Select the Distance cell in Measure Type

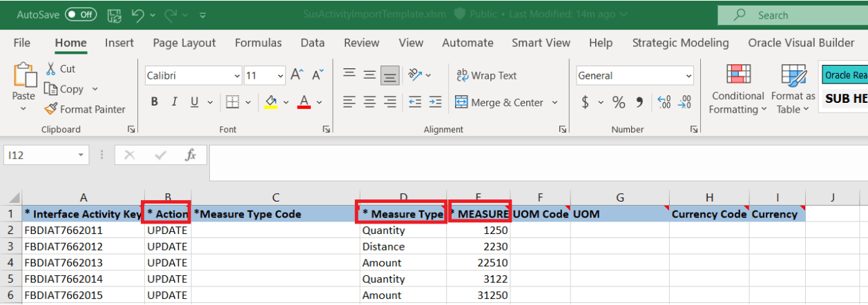(x=403, y=246)
